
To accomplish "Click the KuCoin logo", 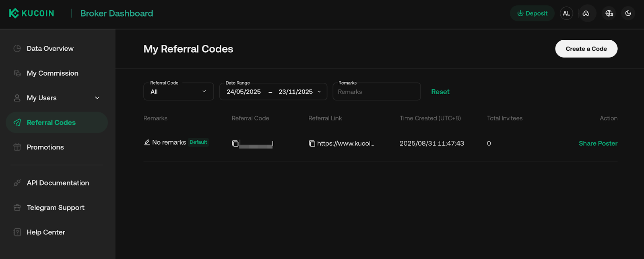I will (31, 13).
